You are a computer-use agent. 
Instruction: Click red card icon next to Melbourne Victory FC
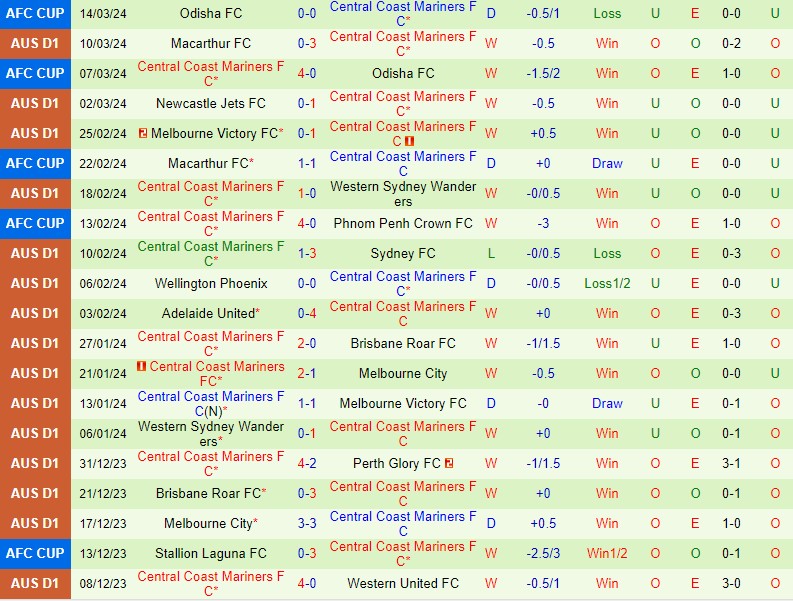(x=143, y=134)
